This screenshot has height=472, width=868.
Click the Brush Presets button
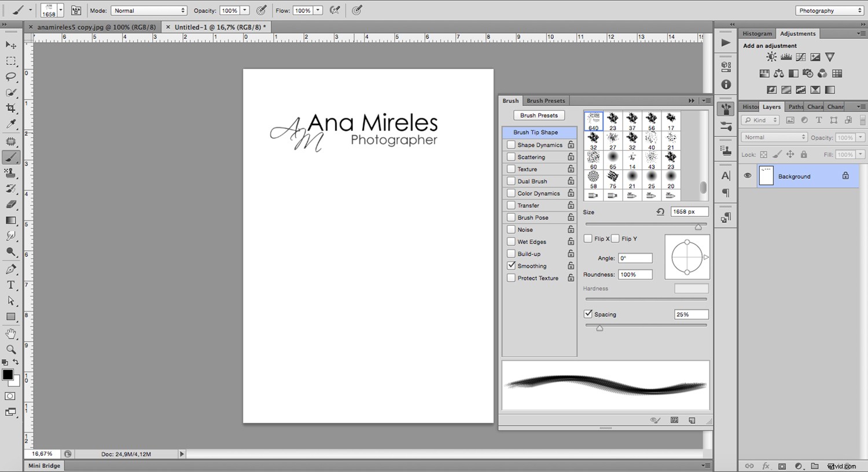[539, 115]
